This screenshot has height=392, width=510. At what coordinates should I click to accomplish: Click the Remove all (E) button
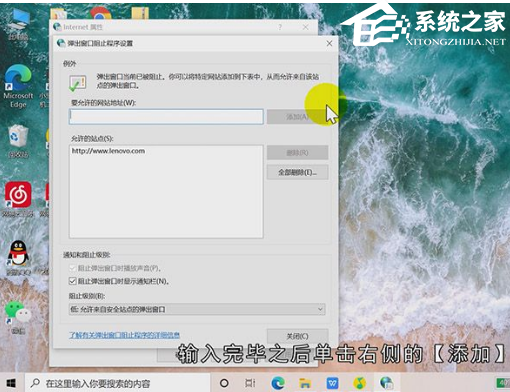pos(297,172)
